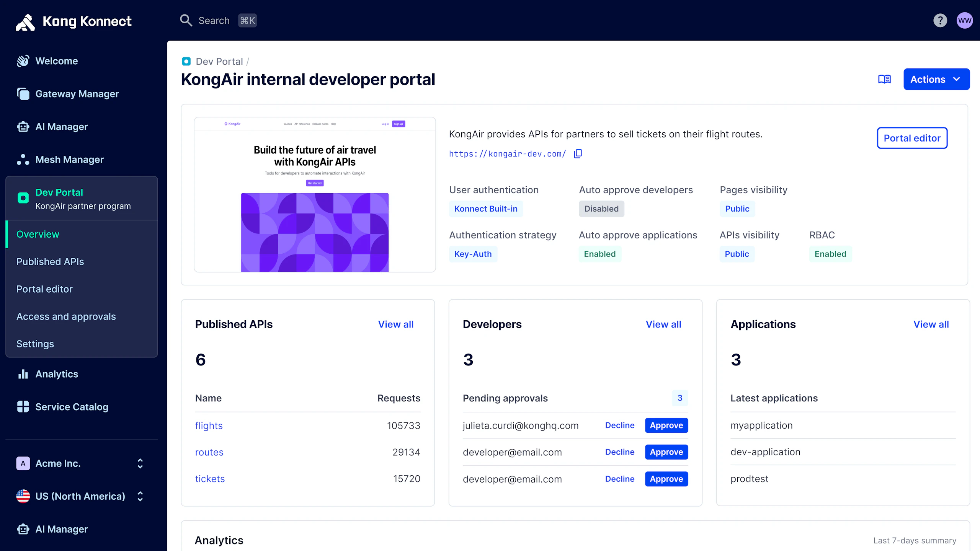Viewport: 980px width, 551px height.
Task: Go to Mesh Manager in sidebar
Action: click(x=69, y=160)
